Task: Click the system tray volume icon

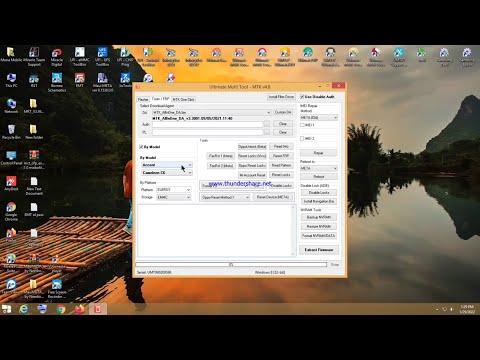Action: click(452, 309)
